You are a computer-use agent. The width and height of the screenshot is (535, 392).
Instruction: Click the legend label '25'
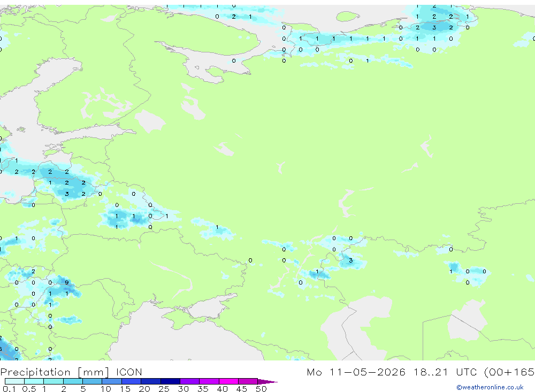pos(164,389)
